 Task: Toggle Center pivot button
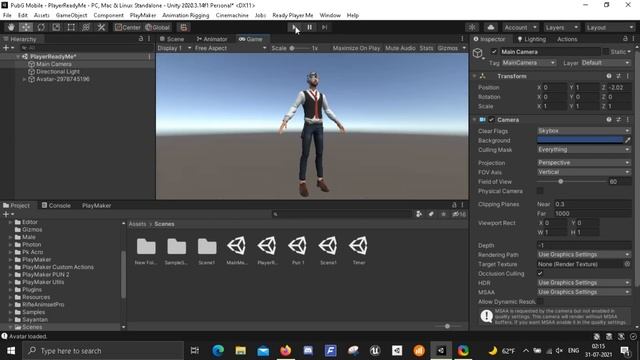(128, 27)
